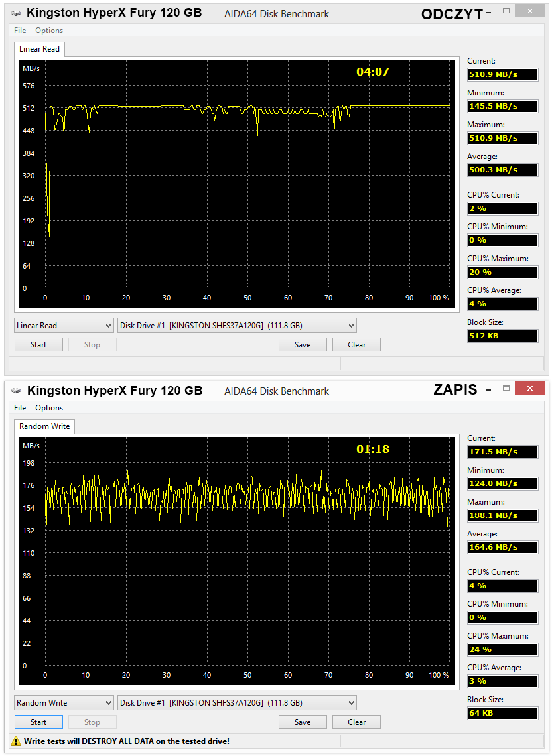
Task: Click the Average value 500.3 MB/s
Action: [x=502, y=170]
